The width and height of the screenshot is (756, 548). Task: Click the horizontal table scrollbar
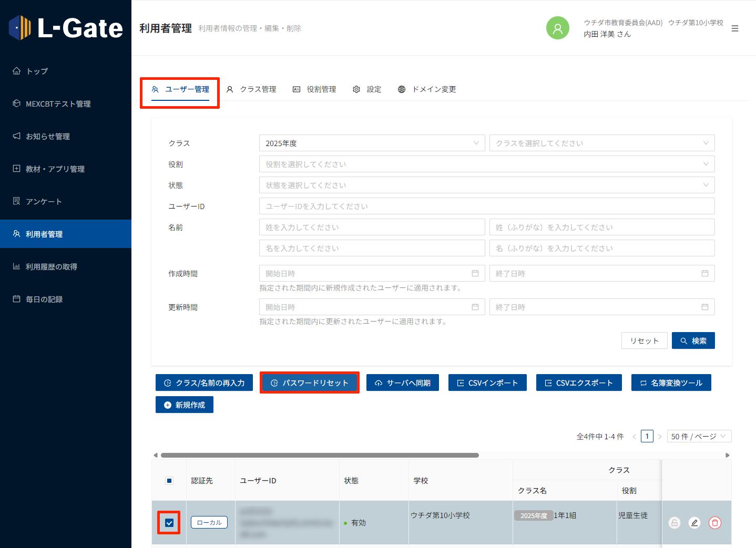coord(320,455)
